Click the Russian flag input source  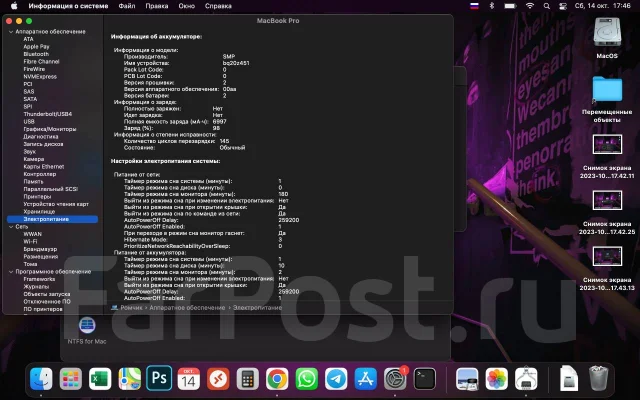click(x=474, y=6)
